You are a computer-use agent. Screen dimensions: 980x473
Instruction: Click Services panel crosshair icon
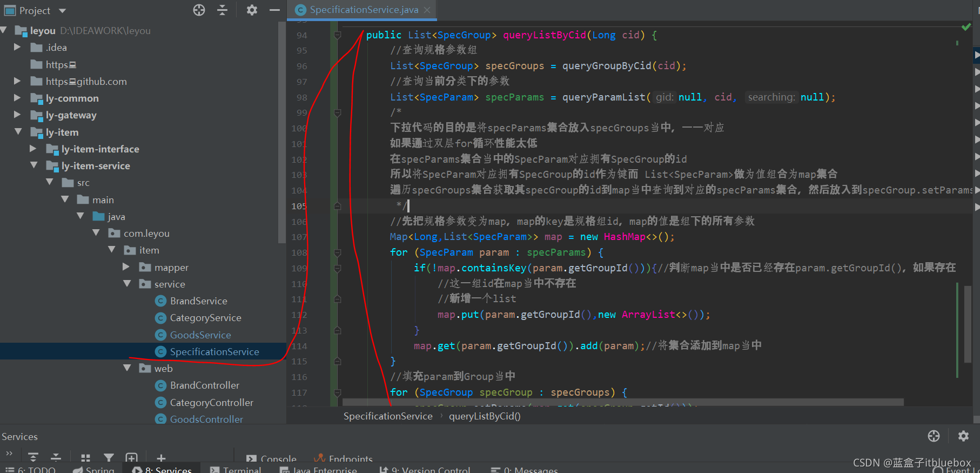point(934,436)
